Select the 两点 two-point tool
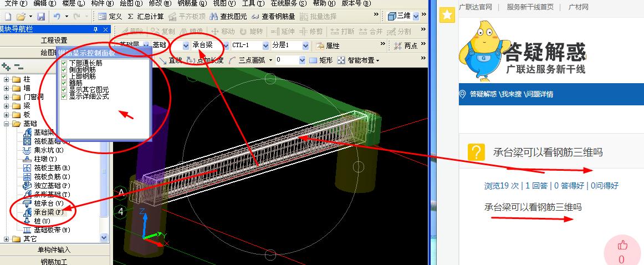Image resolution: width=644 pixels, height=265 pixels. point(405,45)
